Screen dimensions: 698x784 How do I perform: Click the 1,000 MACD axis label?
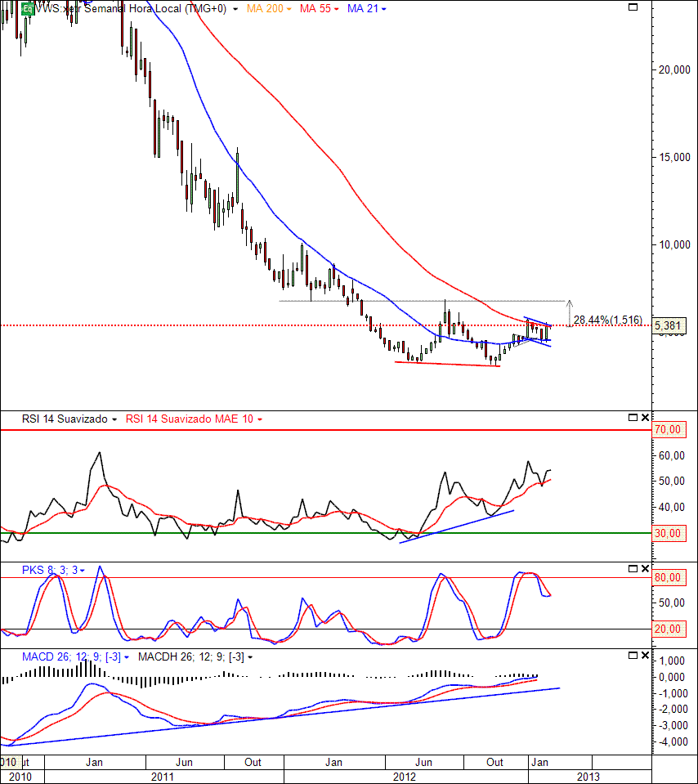pos(673,661)
